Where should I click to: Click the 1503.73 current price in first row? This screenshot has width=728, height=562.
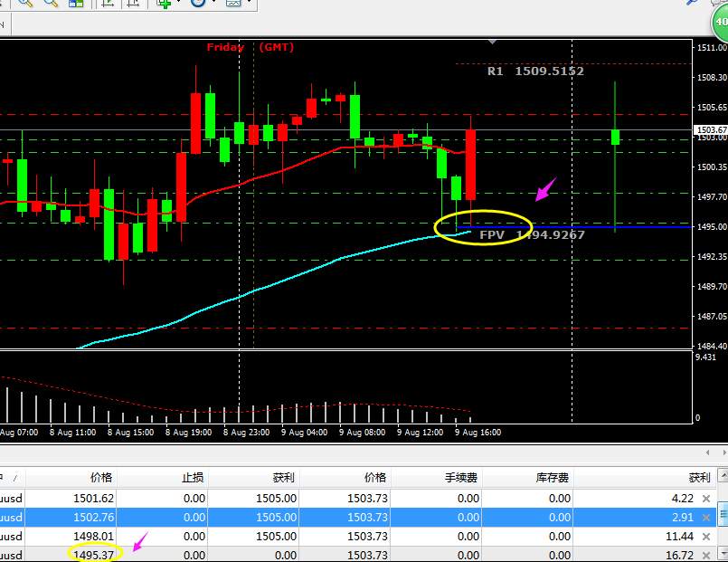pyautogui.click(x=367, y=499)
